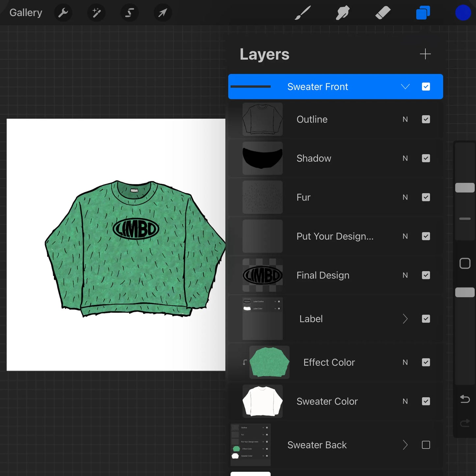Collapse the Sweater Front group chevron

tap(405, 86)
